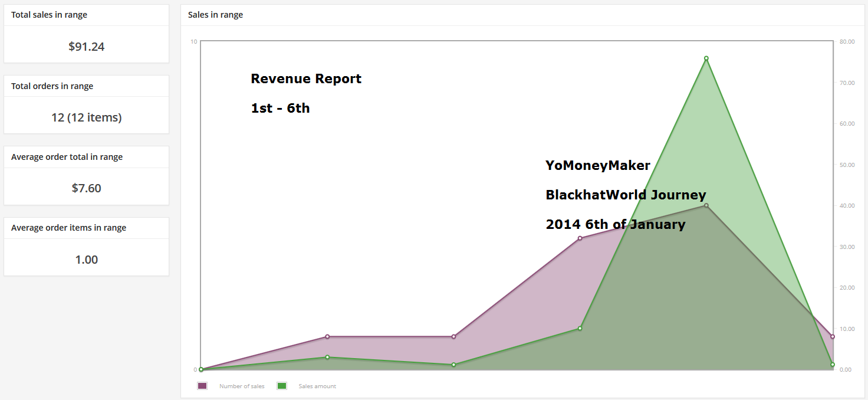Click the green Sales amount legend swatch
The width and height of the screenshot is (868, 400).
pyautogui.click(x=282, y=386)
